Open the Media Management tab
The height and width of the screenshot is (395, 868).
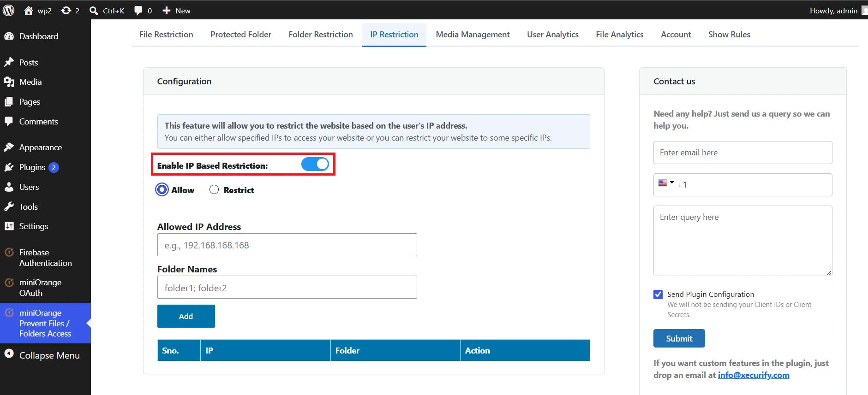click(x=473, y=35)
